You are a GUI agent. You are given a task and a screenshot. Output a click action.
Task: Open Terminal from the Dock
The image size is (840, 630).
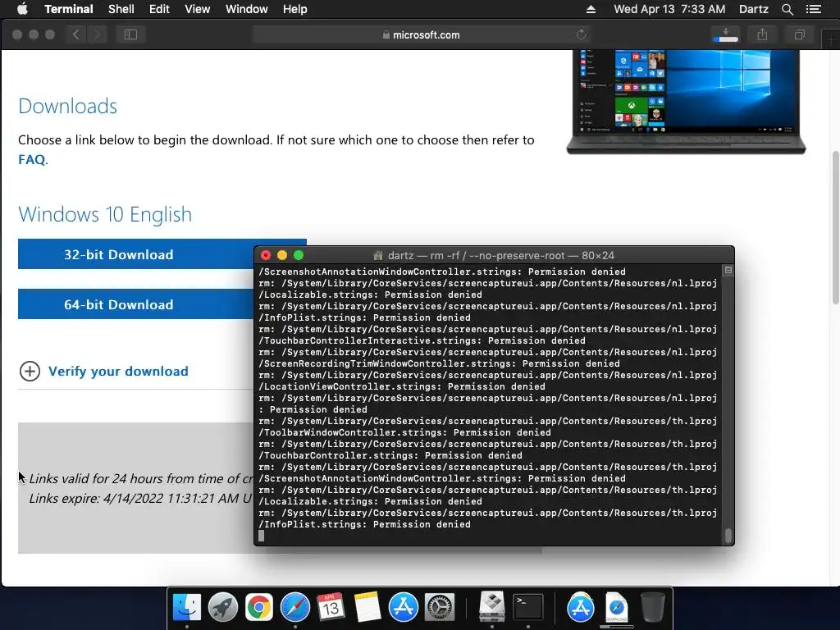(528, 608)
